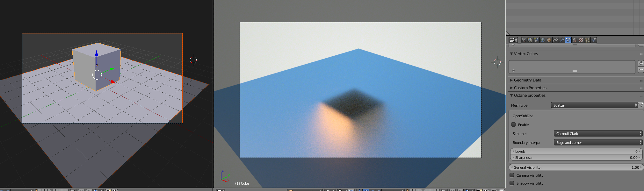Screen dimensions: 644x191
Task: Click the white circle manipulator center
Action: click(97, 75)
